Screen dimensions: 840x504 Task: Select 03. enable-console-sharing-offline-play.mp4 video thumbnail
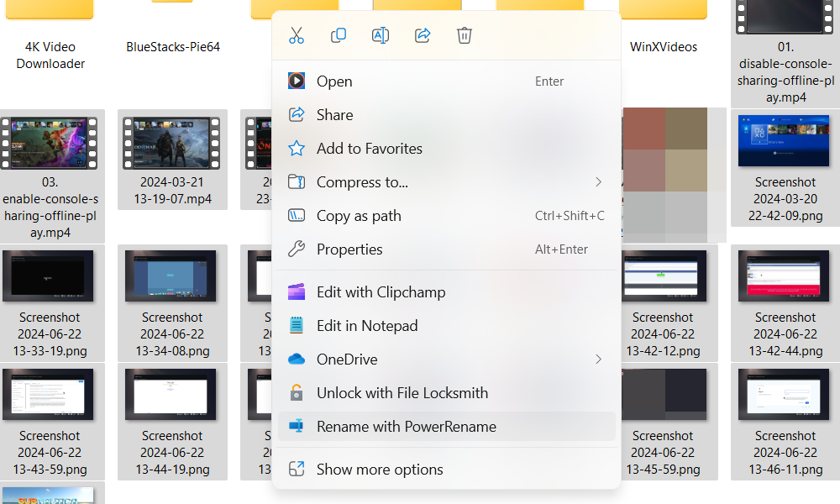pyautogui.click(x=50, y=143)
